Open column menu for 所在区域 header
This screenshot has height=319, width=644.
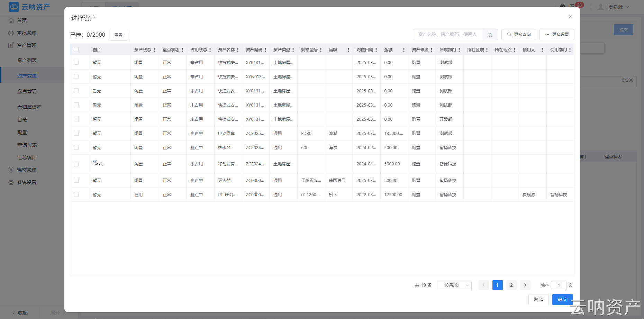coord(487,50)
